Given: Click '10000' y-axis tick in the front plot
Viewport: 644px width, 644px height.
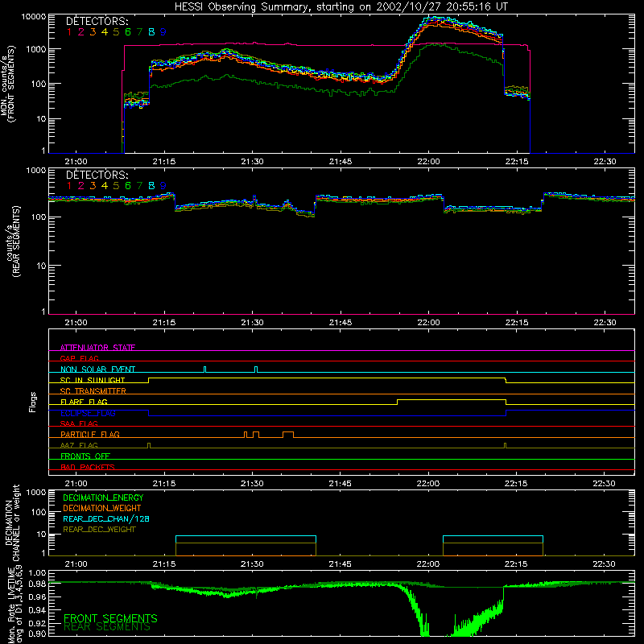Looking at the screenshot, I should tap(34, 16).
